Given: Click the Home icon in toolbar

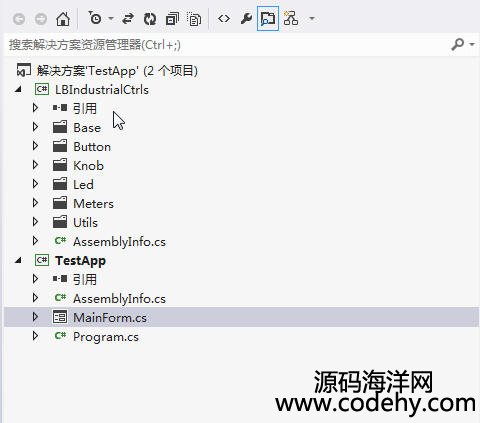Looking at the screenshot, I should pyautogui.click(x=63, y=19).
